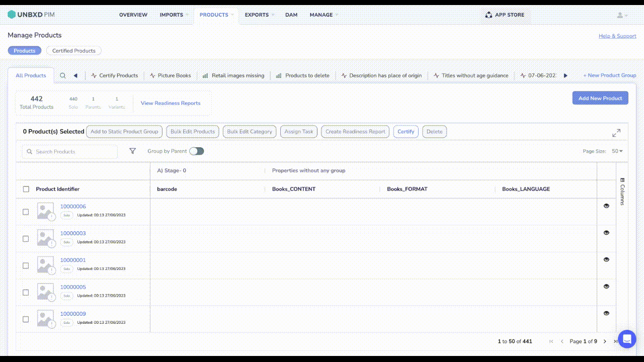Image resolution: width=644 pixels, height=362 pixels.
Task: Expand the user account menu
Action: [622, 15]
